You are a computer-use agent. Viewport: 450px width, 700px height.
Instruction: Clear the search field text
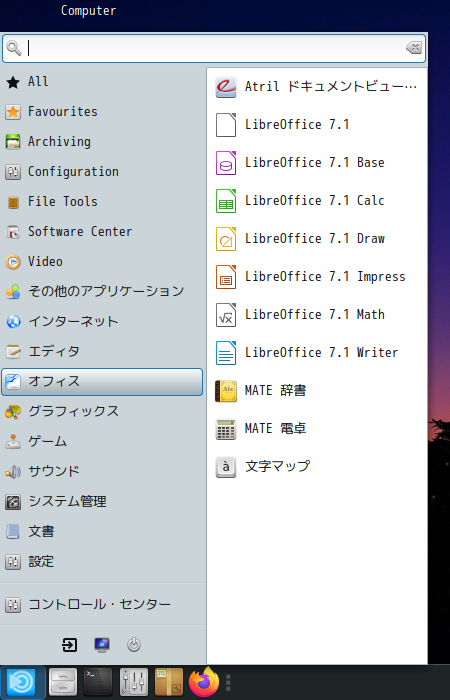click(x=414, y=48)
